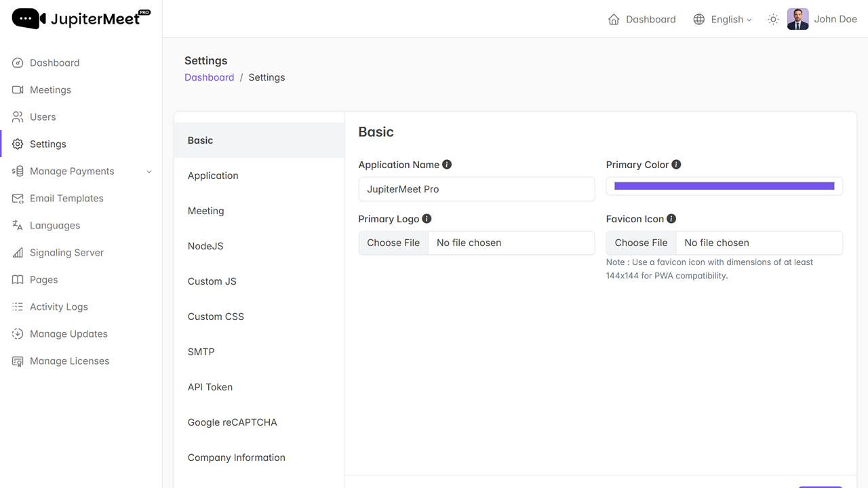Click the Application Name info icon
The width and height of the screenshot is (868, 488).
coord(447,165)
